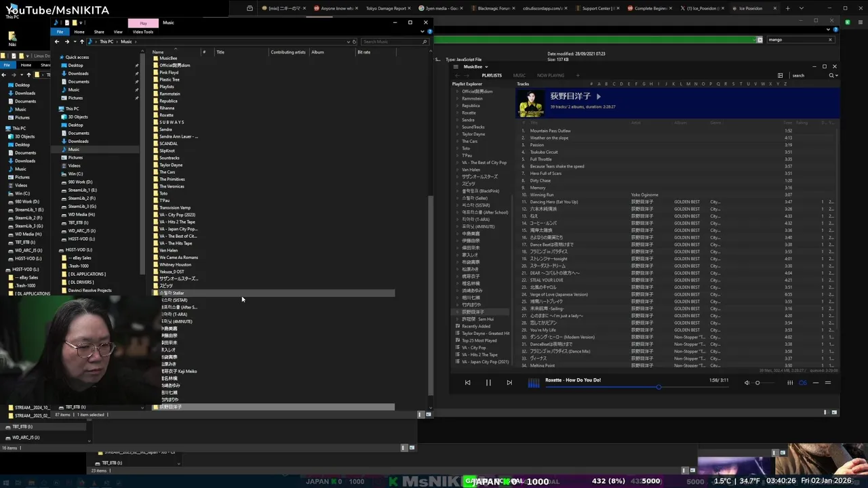
Task: Toggle MusicBee last.fm scrobble icon
Action: [803, 383]
